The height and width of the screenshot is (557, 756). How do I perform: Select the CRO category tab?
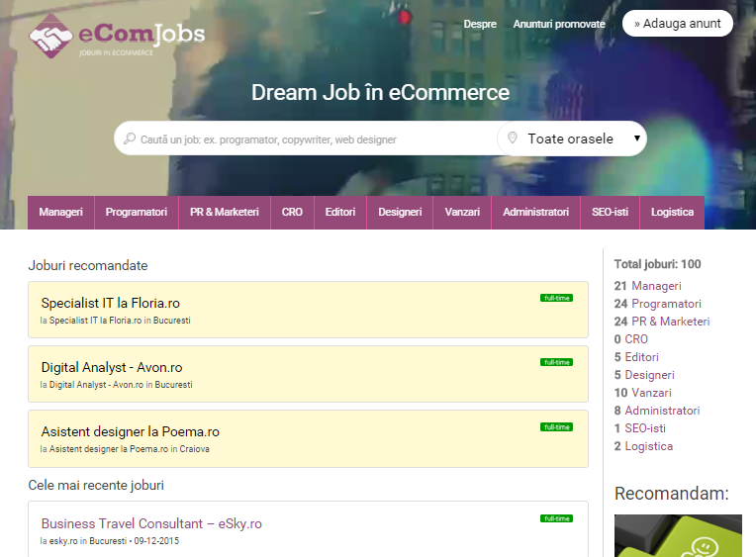292,212
